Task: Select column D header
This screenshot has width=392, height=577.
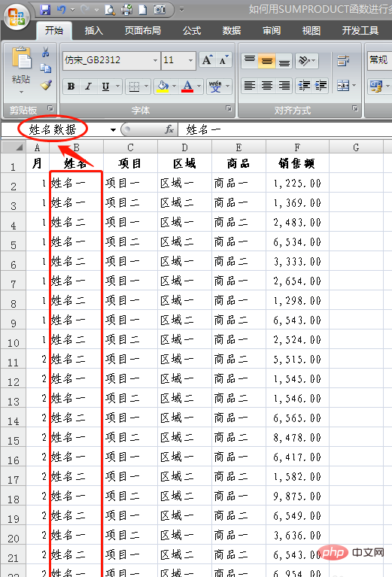Action: 184,147
